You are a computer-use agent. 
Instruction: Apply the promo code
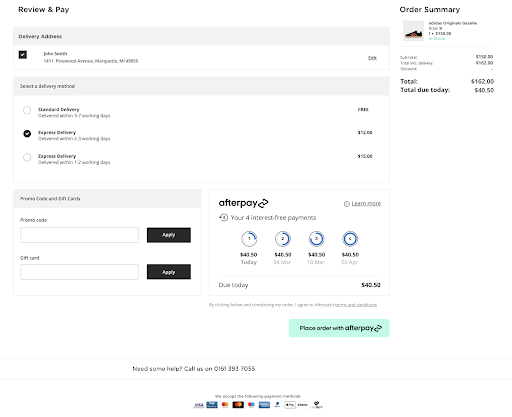pos(169,235)
